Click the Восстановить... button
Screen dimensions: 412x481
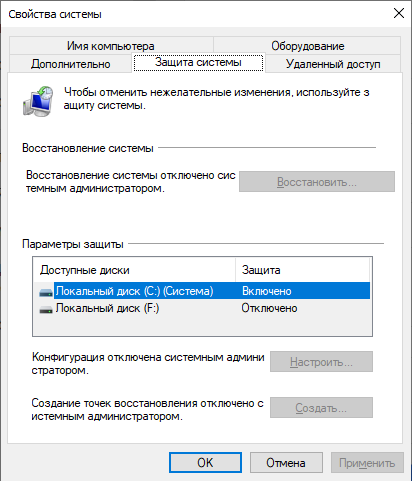click(x=317, y=182)
